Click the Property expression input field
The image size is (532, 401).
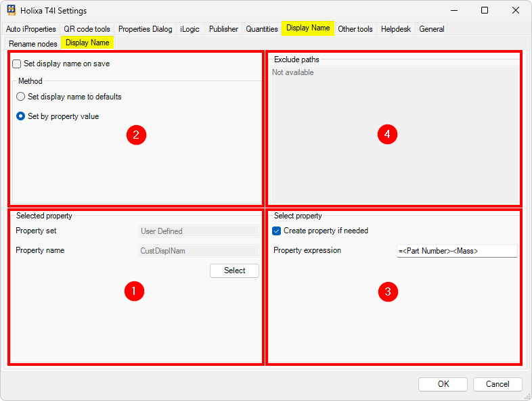coord(457,251)
